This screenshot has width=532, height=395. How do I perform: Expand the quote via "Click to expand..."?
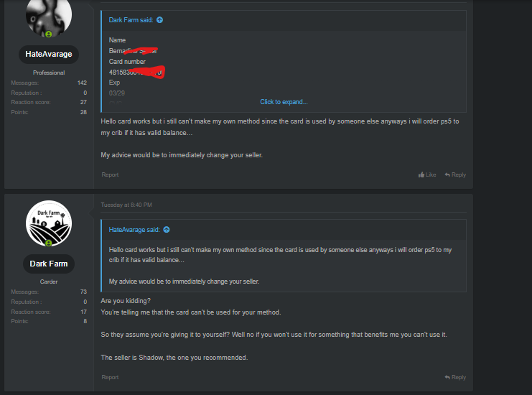tap(284, 102)
